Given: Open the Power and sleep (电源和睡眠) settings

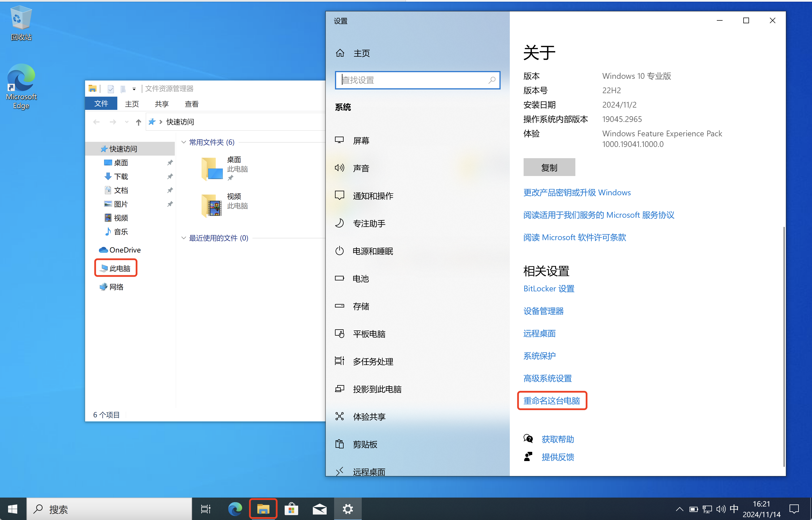Looking at the screenshot, I should (372, 251).
